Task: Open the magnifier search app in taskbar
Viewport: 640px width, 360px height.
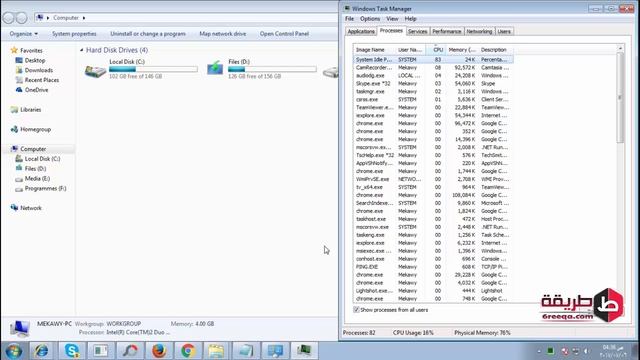Action: tap(129, 351)
